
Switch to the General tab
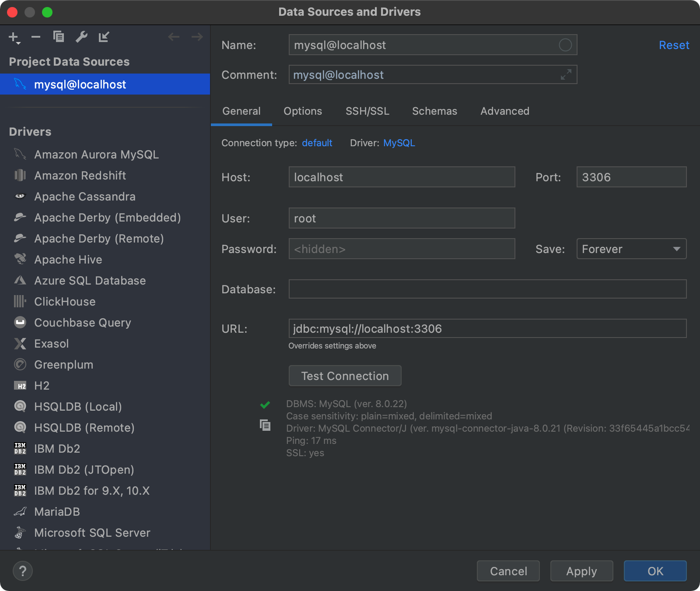(241, 111)
